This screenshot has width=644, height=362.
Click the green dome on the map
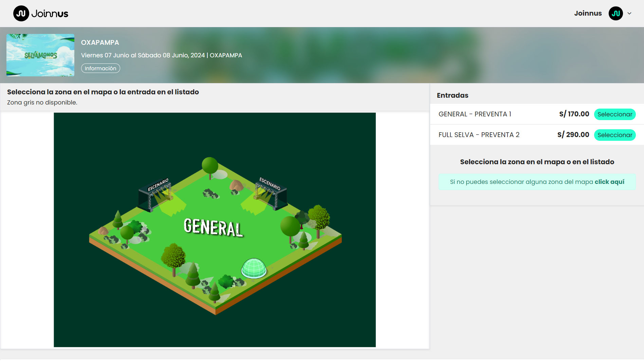(x=254, y=268)
